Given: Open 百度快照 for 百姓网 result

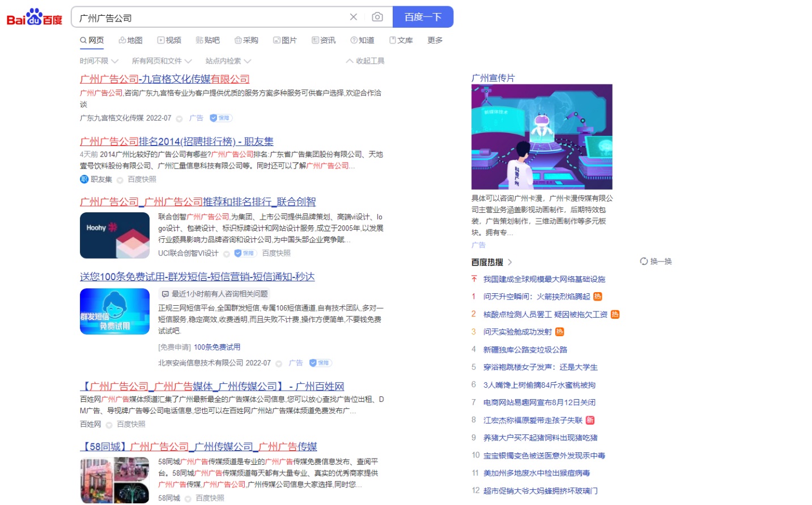Looking at the screenshot, I should 131,425.
